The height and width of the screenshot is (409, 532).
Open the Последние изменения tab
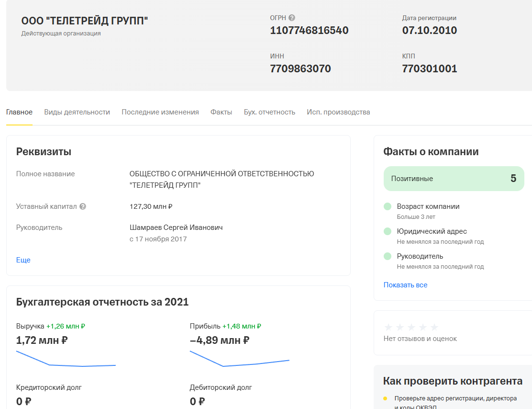pyautogui.click(x=160, y=112)
